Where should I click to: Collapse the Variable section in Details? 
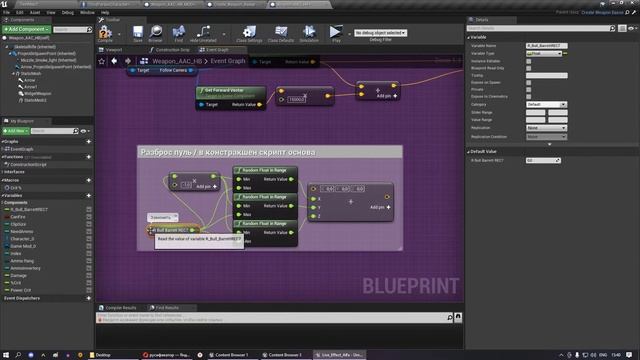pyautogui.click(x=469, y=37)
